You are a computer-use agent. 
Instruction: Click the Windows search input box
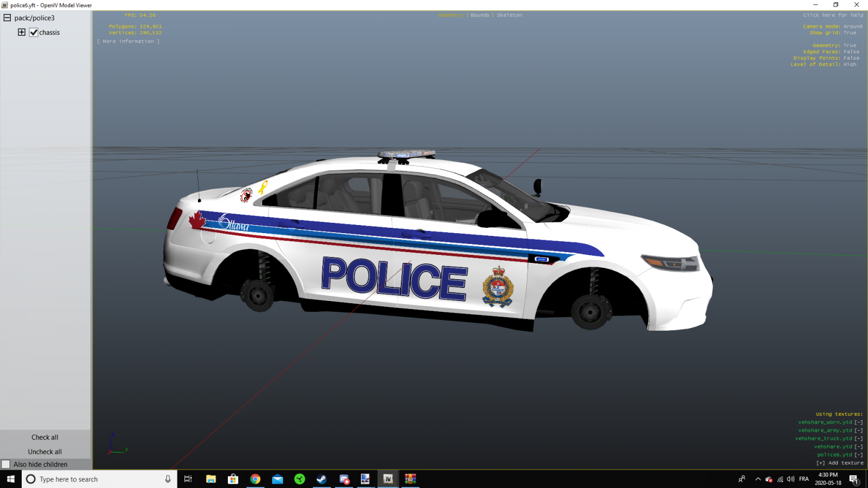[x=98, y=479]
